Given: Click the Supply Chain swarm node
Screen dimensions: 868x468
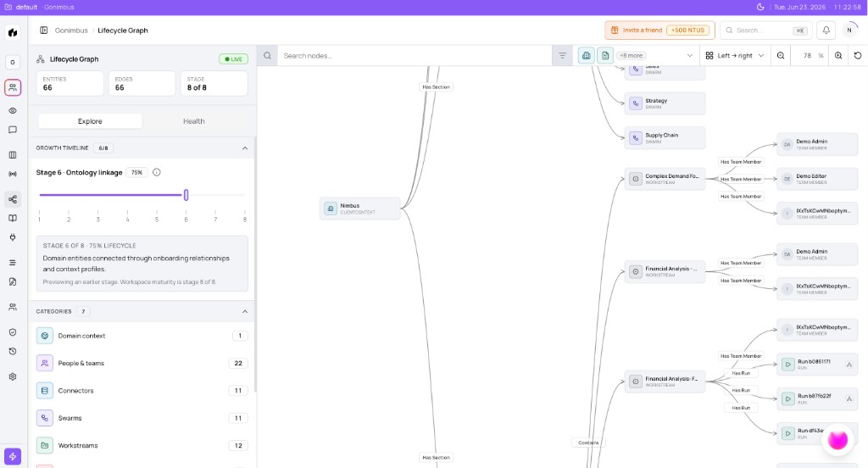Looking at the screenshot, I should pyautogui.click(x=665, y=138).
